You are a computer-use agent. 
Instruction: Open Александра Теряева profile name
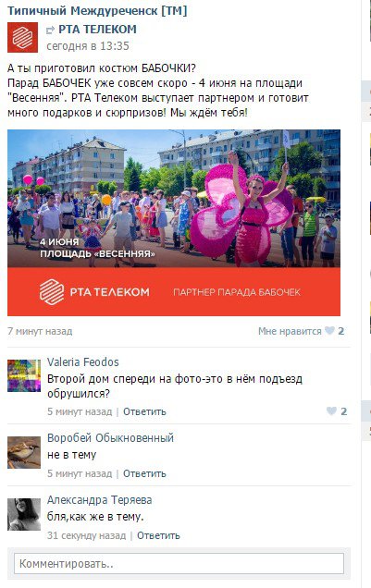pyautogui.click(x=99, y=500)
